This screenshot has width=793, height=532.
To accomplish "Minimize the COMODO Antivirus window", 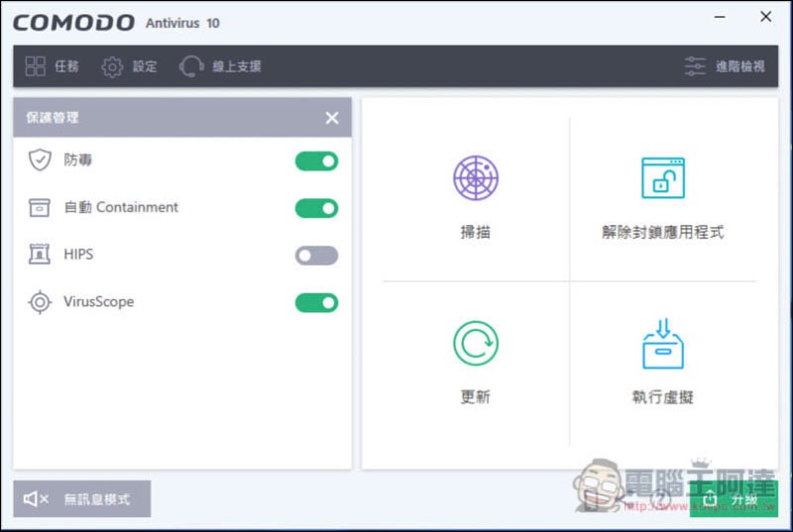I will [721, 17].
